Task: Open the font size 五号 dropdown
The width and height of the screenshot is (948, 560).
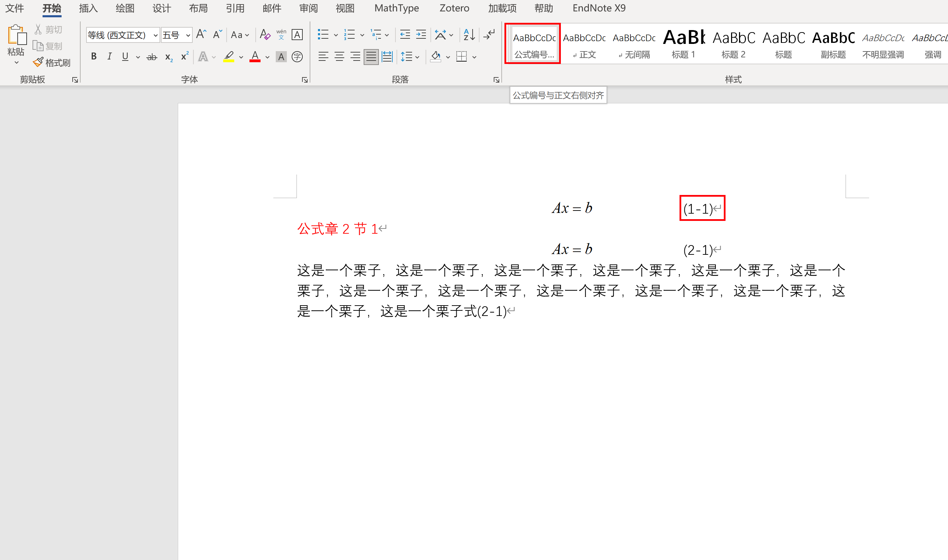Action: pos(188,36)
